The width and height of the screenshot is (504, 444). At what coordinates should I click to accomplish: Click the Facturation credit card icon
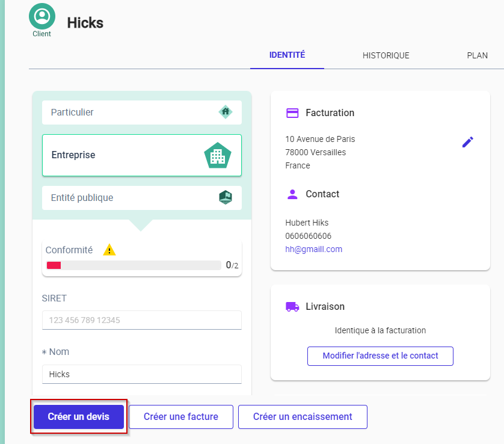[x=292, y=113]
